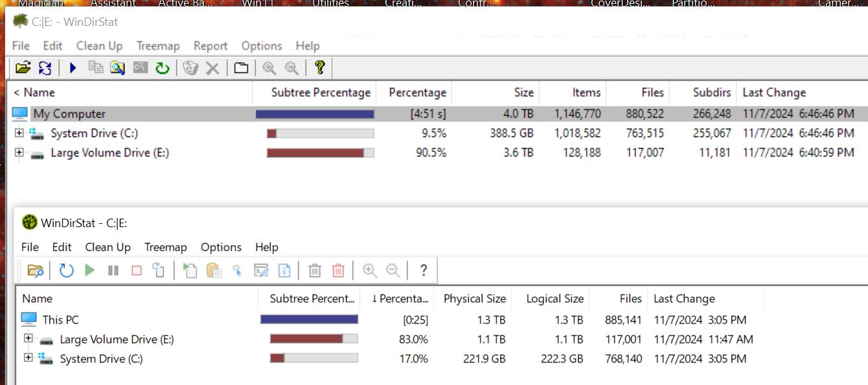Click the red trash can delete icon
The width and height of the screenshot is (868, 385).
pyautogui.click(x=338, y=270)
